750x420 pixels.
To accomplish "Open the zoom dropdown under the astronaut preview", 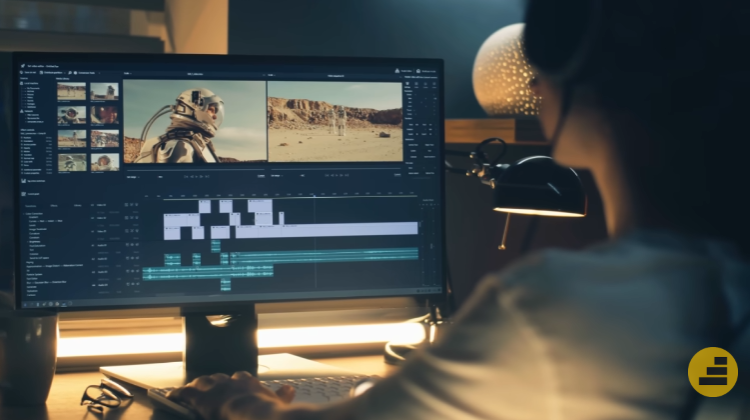I will coord(133,175).
